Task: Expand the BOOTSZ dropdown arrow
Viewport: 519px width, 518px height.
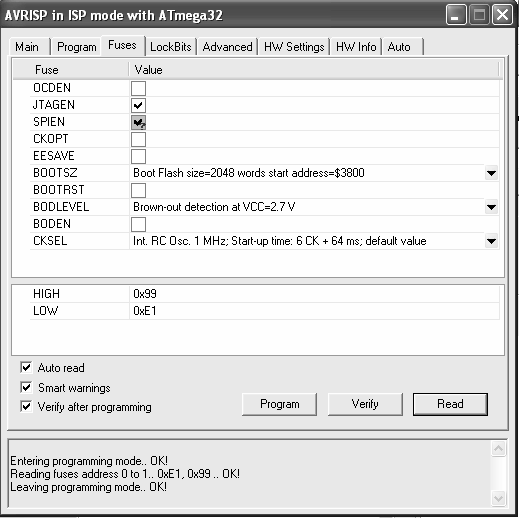Action: (491, 173)
